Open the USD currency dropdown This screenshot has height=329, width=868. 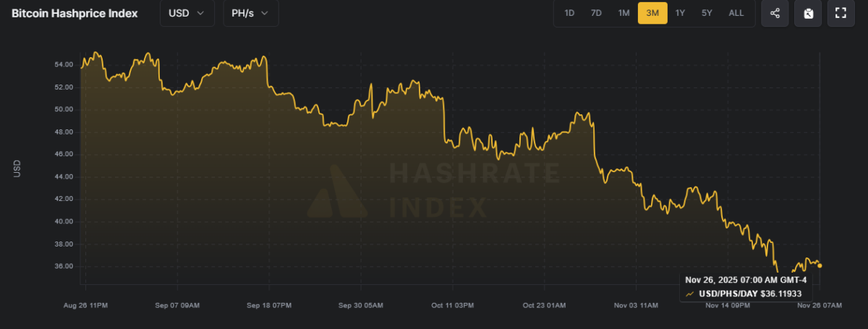click(187, 13)
